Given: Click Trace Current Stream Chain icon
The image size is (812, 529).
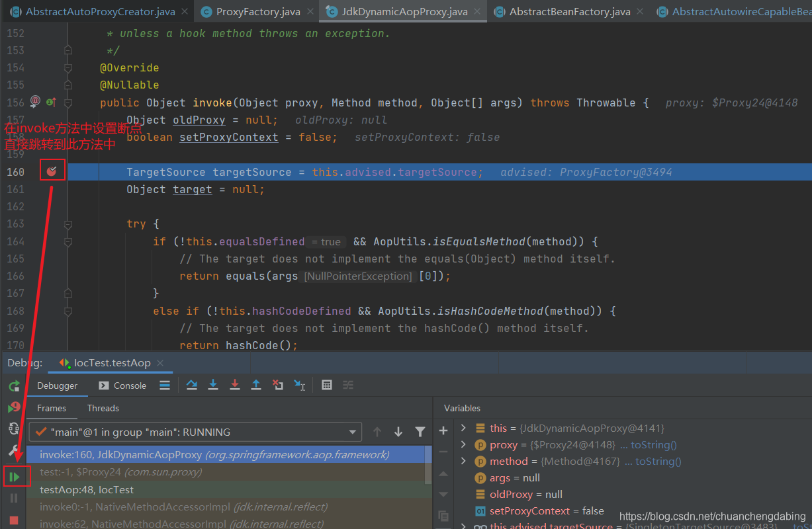Looking at the screenshot, I should [x=348, y=385].
